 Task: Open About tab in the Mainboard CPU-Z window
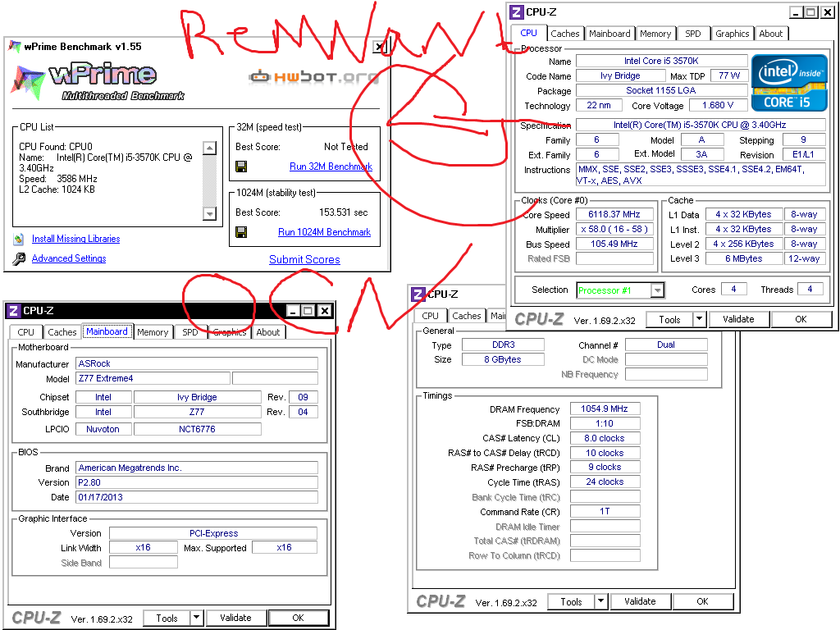click(268, 332)
